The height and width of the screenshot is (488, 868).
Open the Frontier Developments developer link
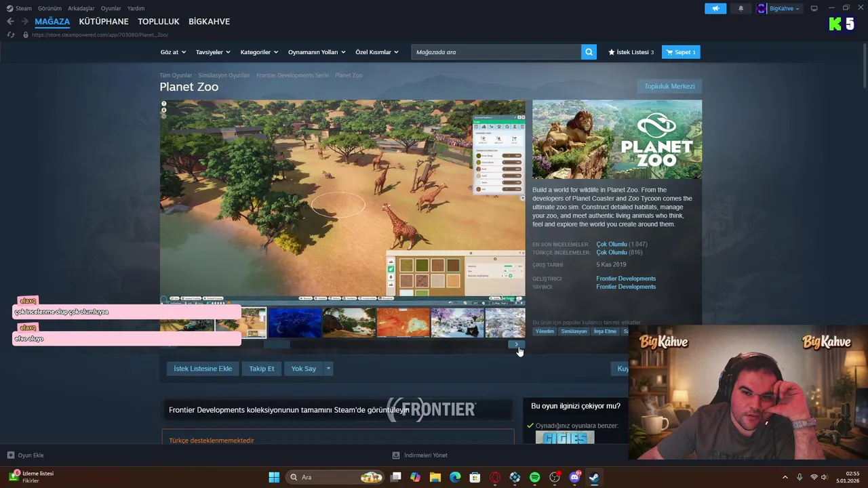[x=626, y=279]
